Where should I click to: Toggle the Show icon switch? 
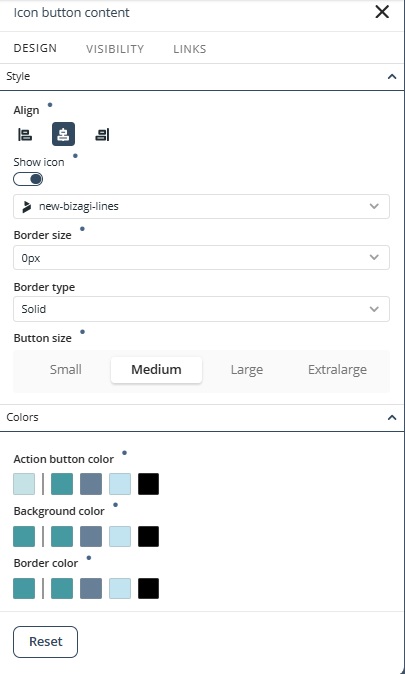(28, 179)
